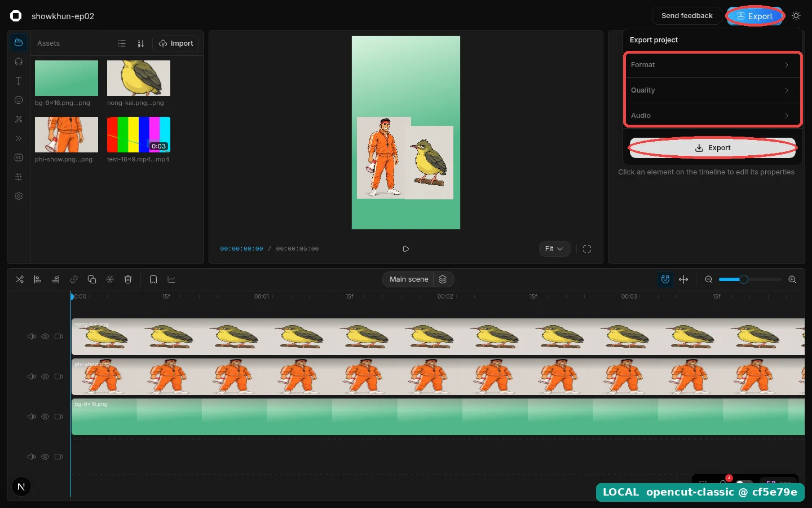Click the Delete trash icon in timeline toolbar

(x=128, y=279)
